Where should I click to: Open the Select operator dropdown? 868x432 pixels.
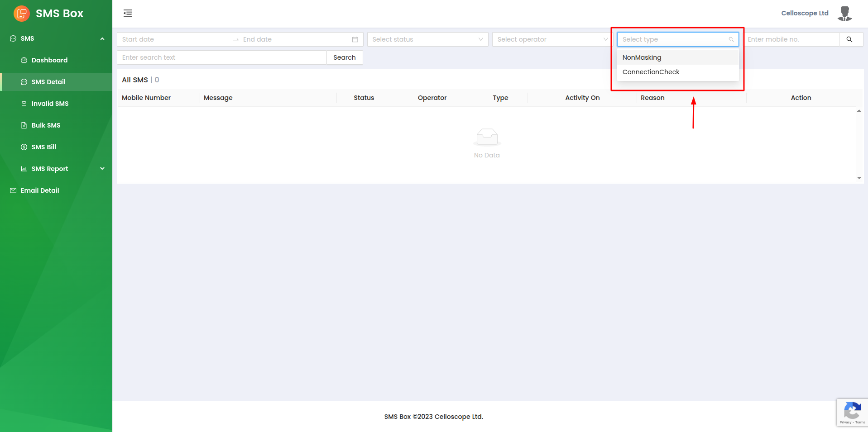tap(552, 39)
